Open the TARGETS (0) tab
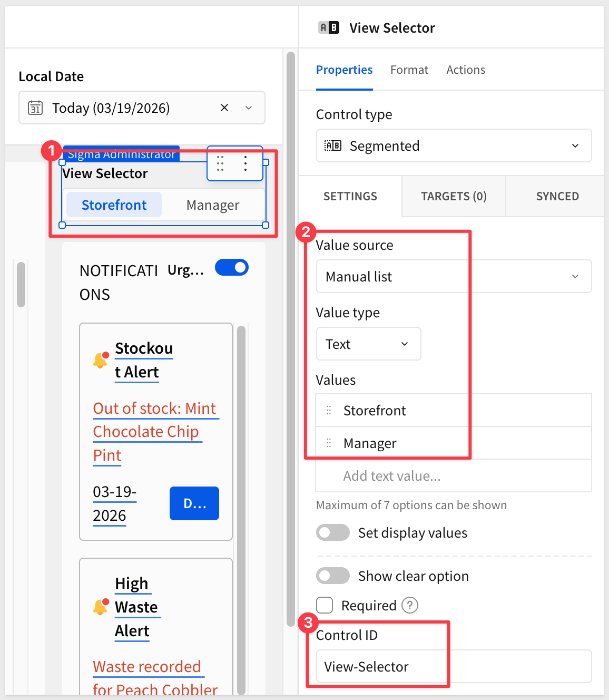This screenshot has width=609, height=700. [454, 196]
